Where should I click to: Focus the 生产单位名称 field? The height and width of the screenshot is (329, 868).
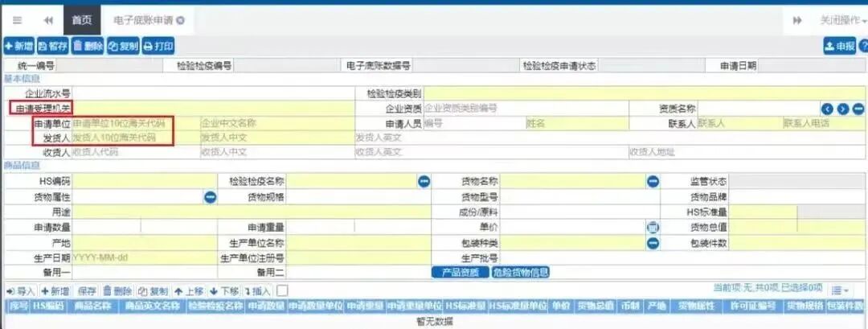(358, 243)
